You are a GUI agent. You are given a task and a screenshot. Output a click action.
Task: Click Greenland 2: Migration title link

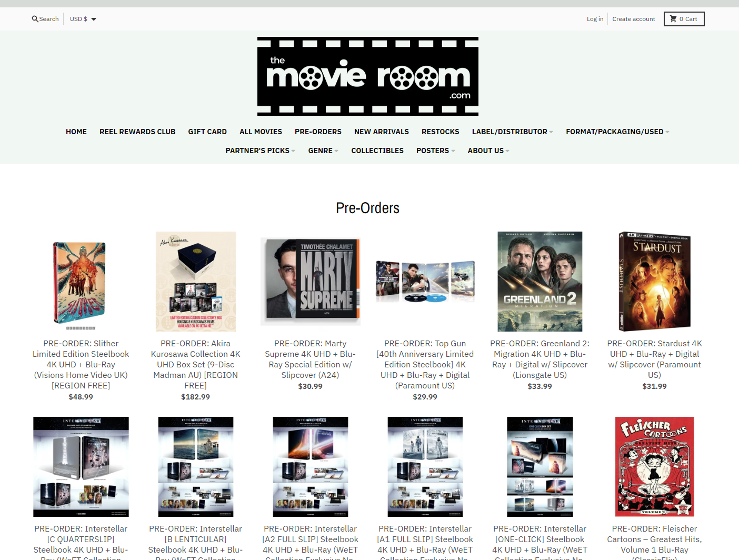coord(540,359)
